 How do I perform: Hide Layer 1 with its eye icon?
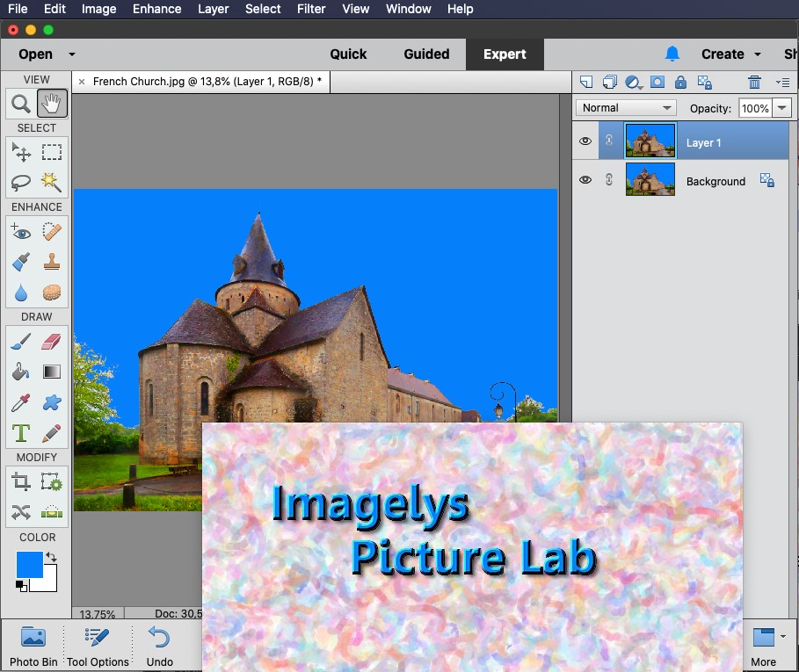pos(585,141)
